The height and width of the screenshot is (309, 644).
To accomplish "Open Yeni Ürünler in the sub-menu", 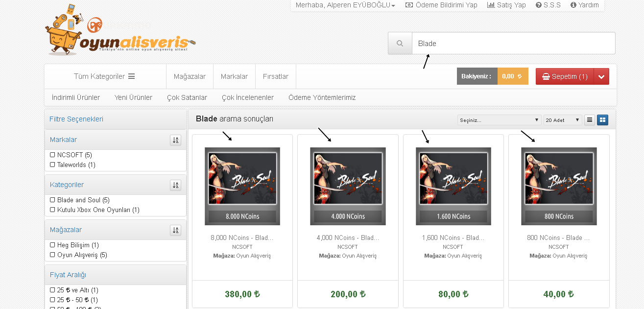I will tap(133, 97).
